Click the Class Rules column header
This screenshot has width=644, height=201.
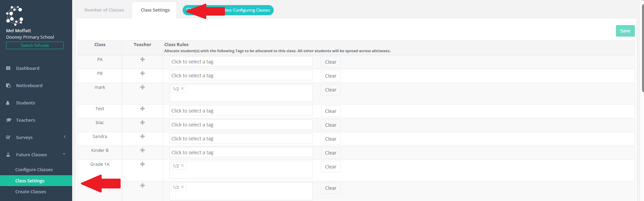[176, 44]
